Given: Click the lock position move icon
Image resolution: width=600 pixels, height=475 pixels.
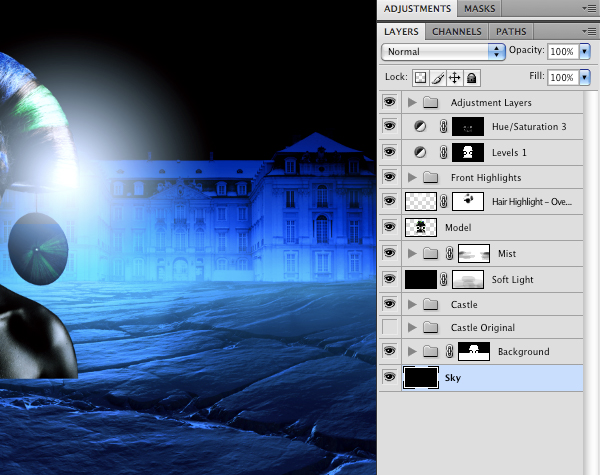Looking at the screenshot, I should coord(455,78).
